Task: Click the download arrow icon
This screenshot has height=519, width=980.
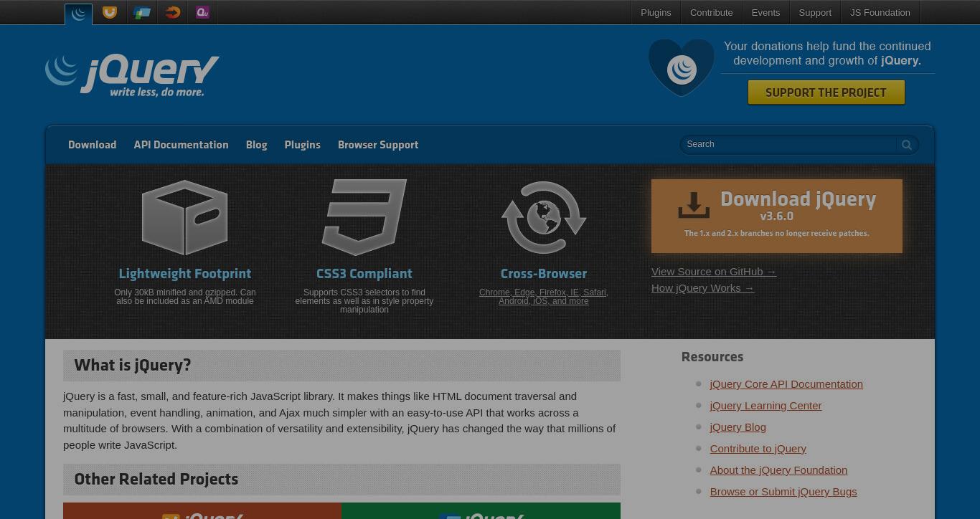Action: click(694, 205)
